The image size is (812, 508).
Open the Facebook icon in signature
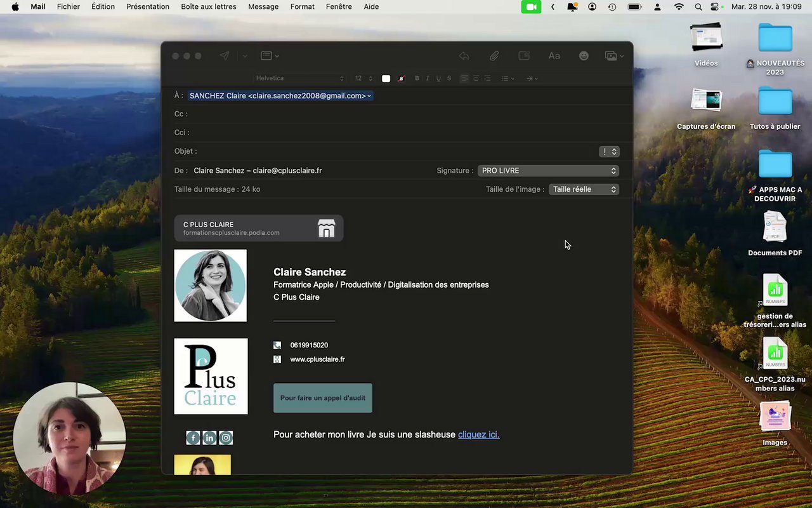(x=193, y=438)
